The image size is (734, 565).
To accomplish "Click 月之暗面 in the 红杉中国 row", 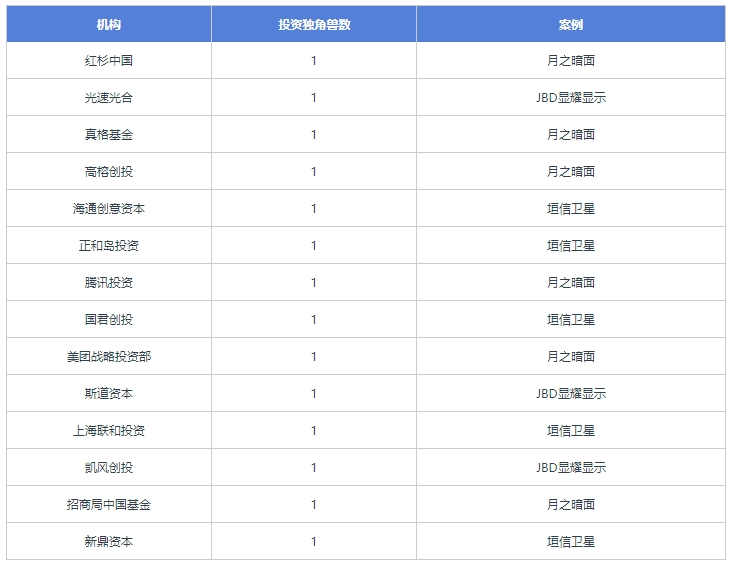I will click(x=571, y=60).
